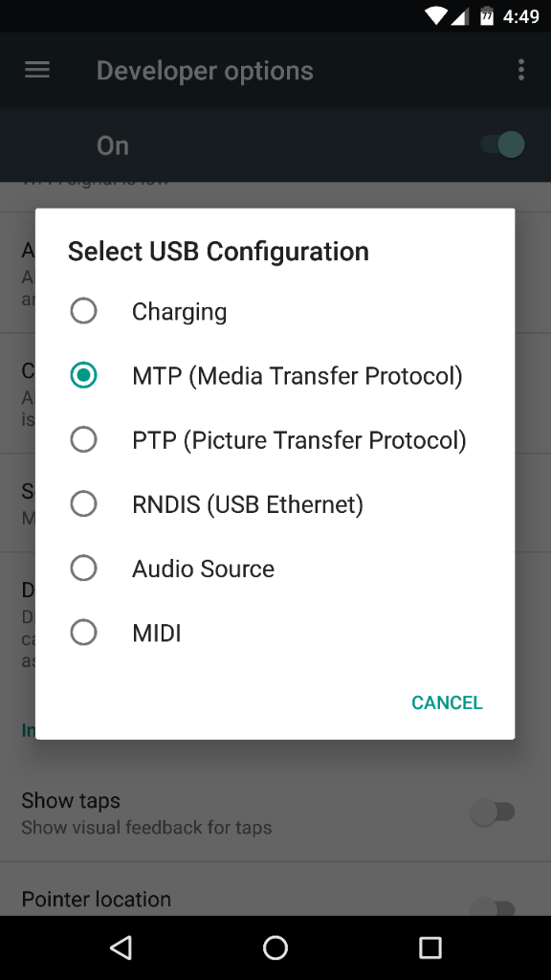This screenshot has width=551, height=980.
Task: Select the Audio Source radio button
Action: tap(84, 568)
